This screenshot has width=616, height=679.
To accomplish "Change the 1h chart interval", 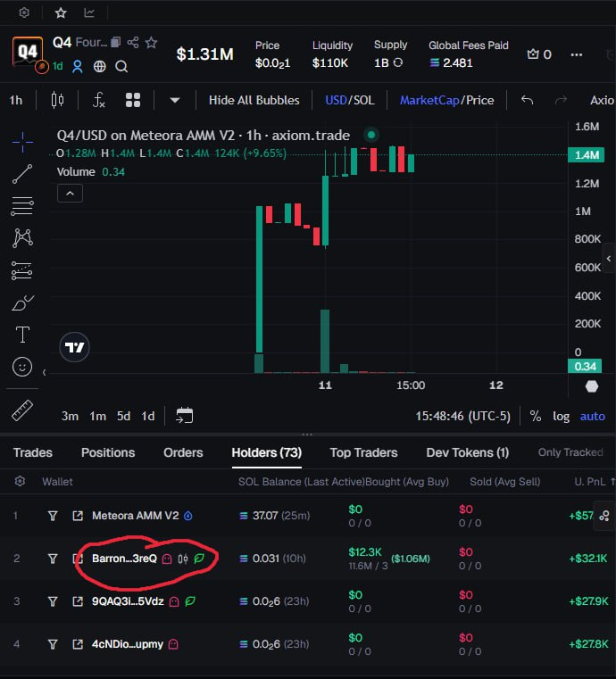I will point(16,101).
